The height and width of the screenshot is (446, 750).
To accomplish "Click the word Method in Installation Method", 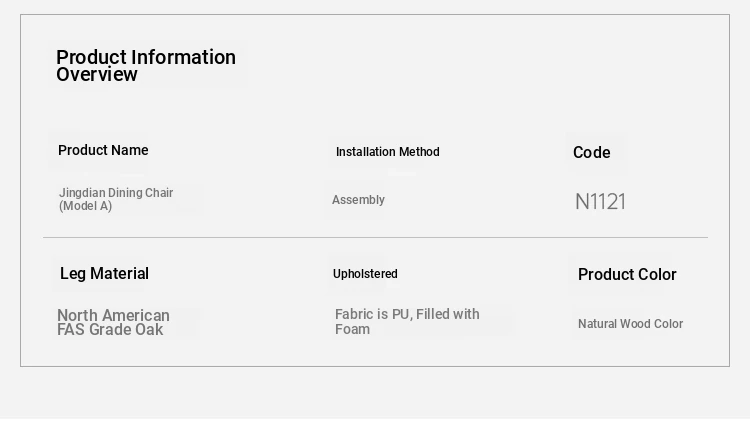I will coord(419,152).
